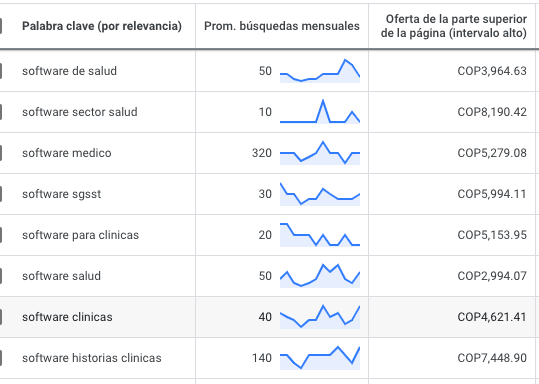Sort by Palabra clave (por relevancia) header

coord(102,26)
